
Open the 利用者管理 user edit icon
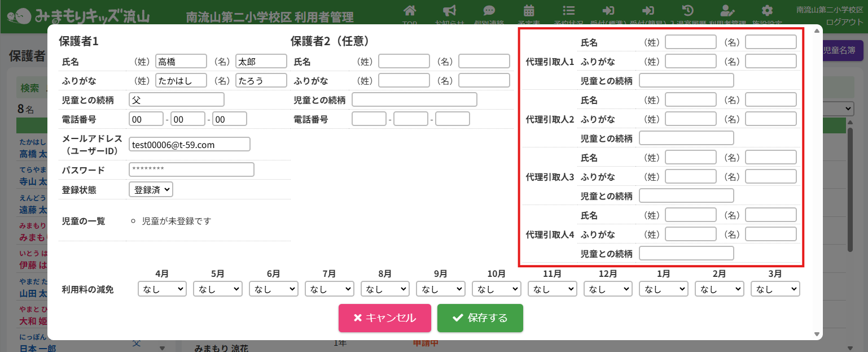pyautogui.click(x=727, y=11)
